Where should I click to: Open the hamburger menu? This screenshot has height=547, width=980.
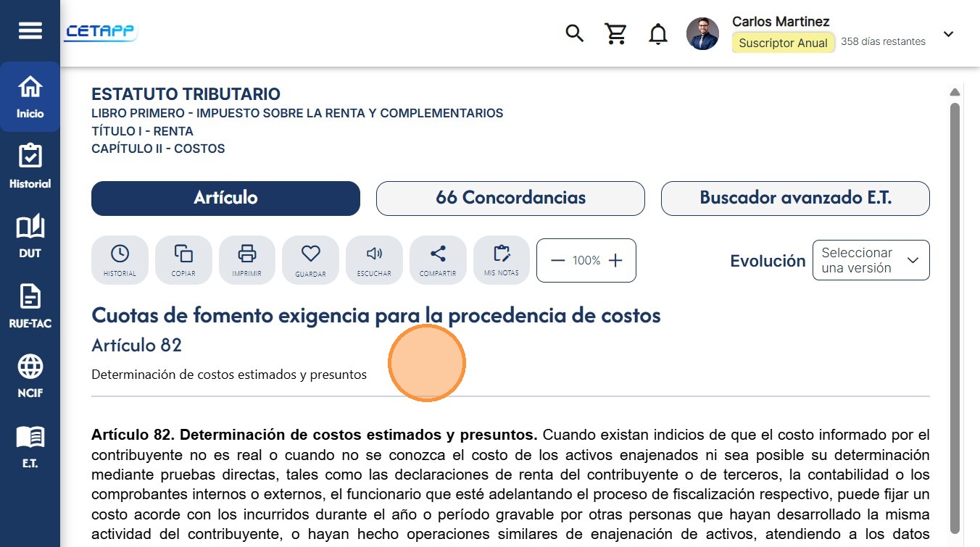(30, 31)
